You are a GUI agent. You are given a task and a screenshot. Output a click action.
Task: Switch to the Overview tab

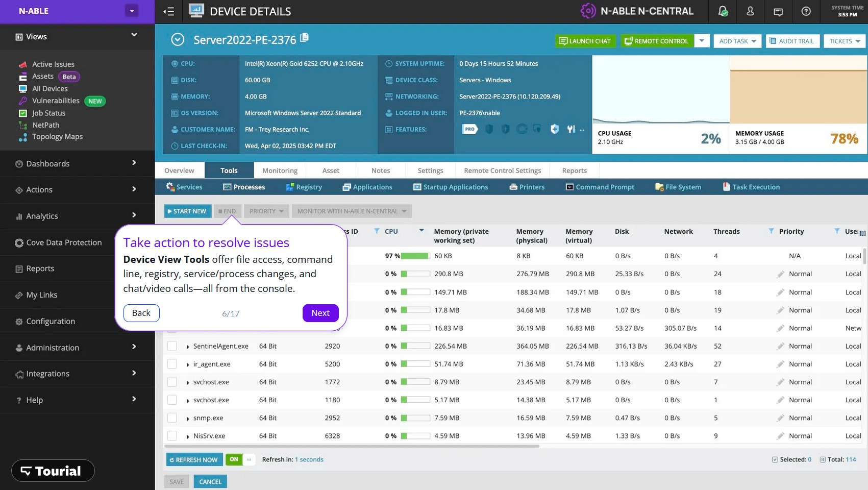click(179, 170)
